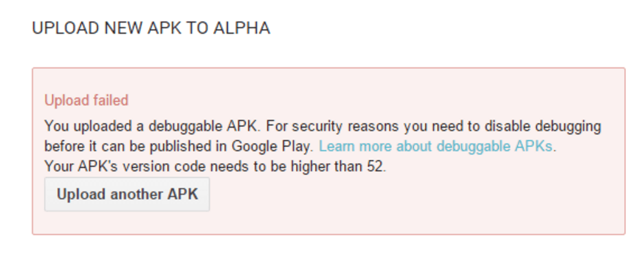
Task: Click the version code needs to be higher message
Action: [x=215, y=166]
